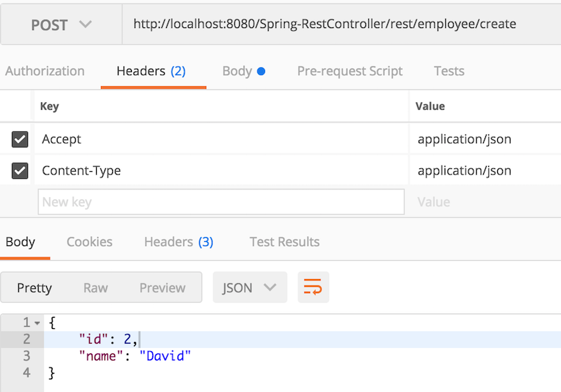
Task: Click the New key input field
Action: 221,202
